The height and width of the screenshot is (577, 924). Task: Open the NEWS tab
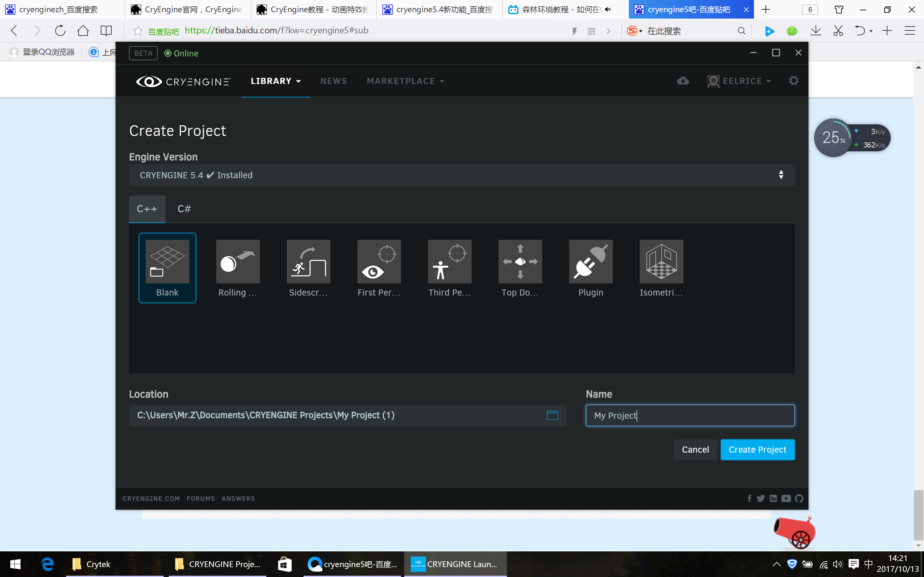coord(333,81)
